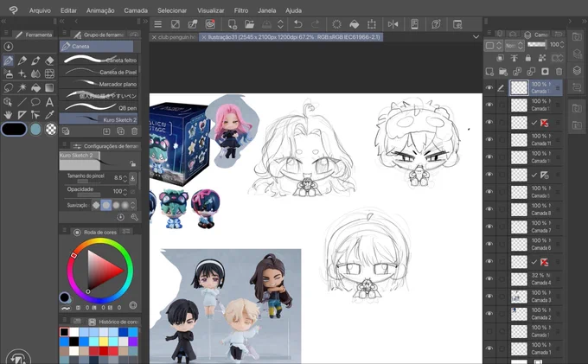588x364 pixels.
Task: Open command bar hamburger menu
Action: point(158,24)
